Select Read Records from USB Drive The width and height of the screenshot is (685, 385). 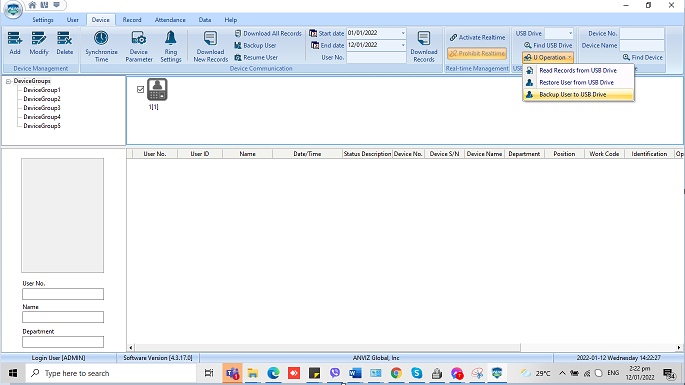click(578, 70)
